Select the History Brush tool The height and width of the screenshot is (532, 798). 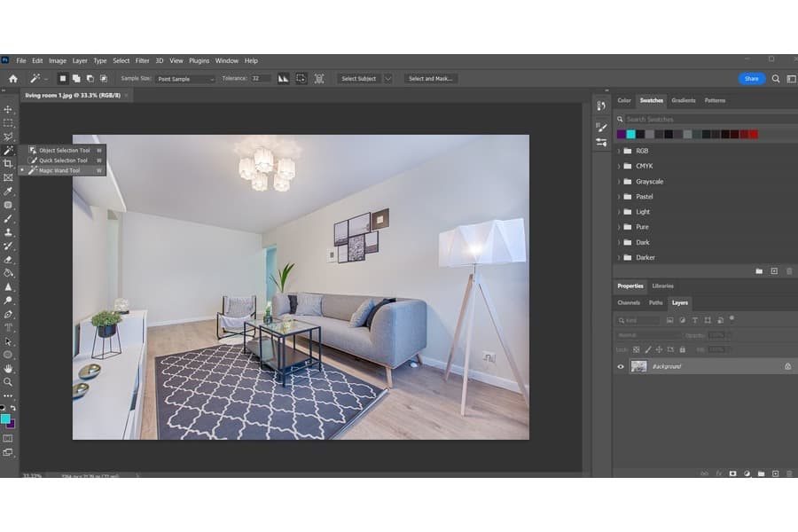point(8,246)
